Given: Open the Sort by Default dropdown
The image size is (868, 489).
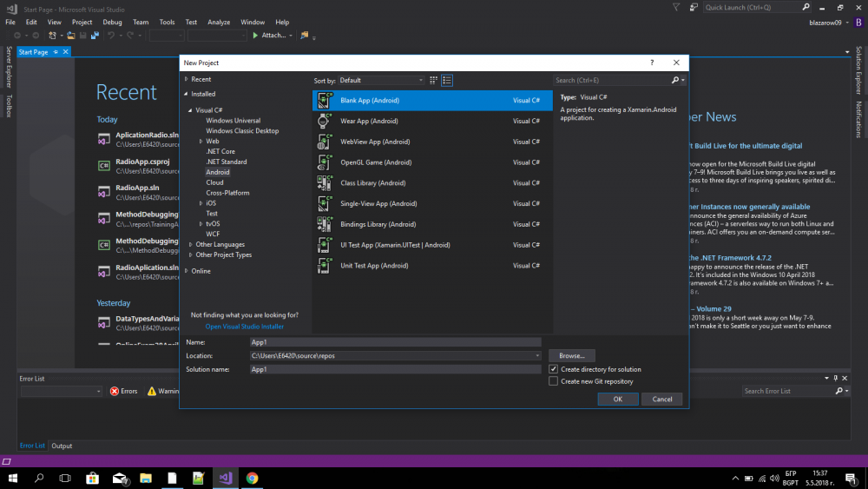Looking at the screenshot, I should click(381, 80).
